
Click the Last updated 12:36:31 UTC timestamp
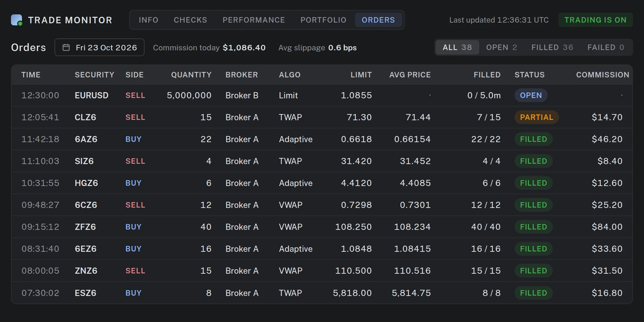499,20
